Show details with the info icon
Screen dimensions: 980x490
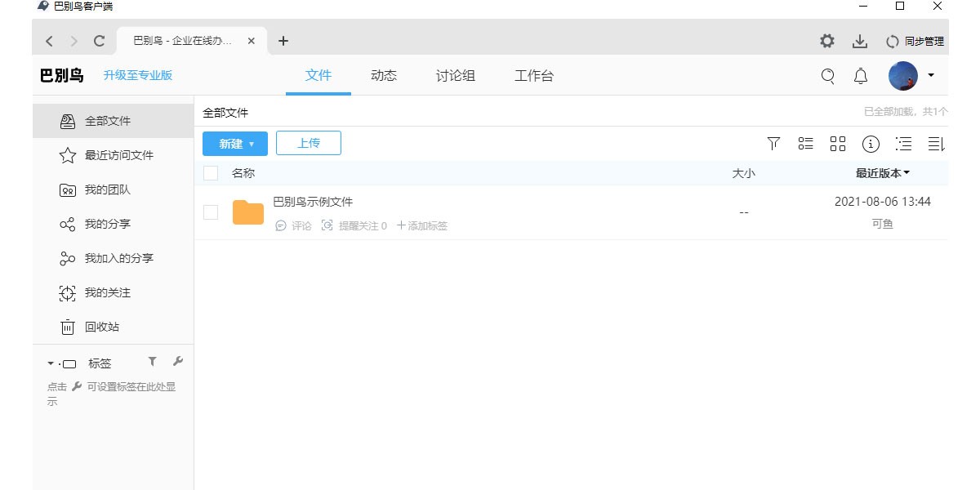[x=871, y=144]
